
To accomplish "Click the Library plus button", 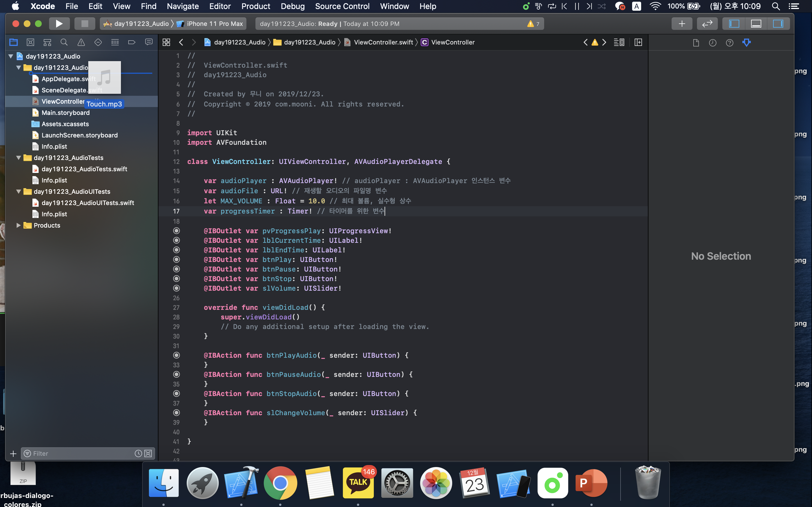I will click(x=681, y=23).
